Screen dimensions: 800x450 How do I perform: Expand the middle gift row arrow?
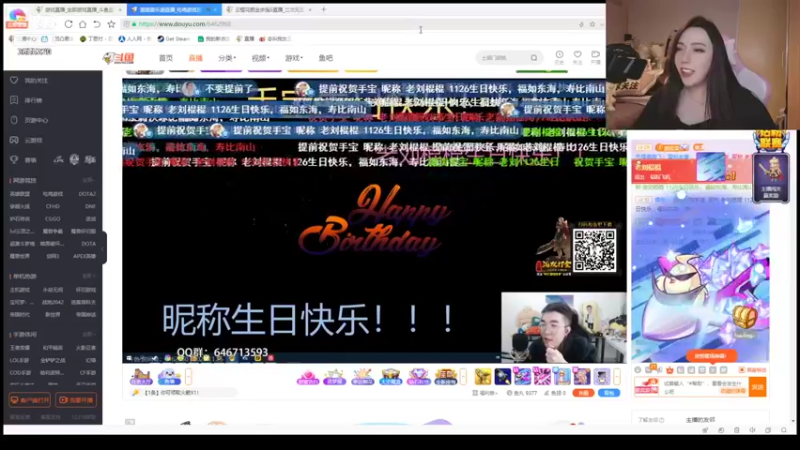point(463,377)
